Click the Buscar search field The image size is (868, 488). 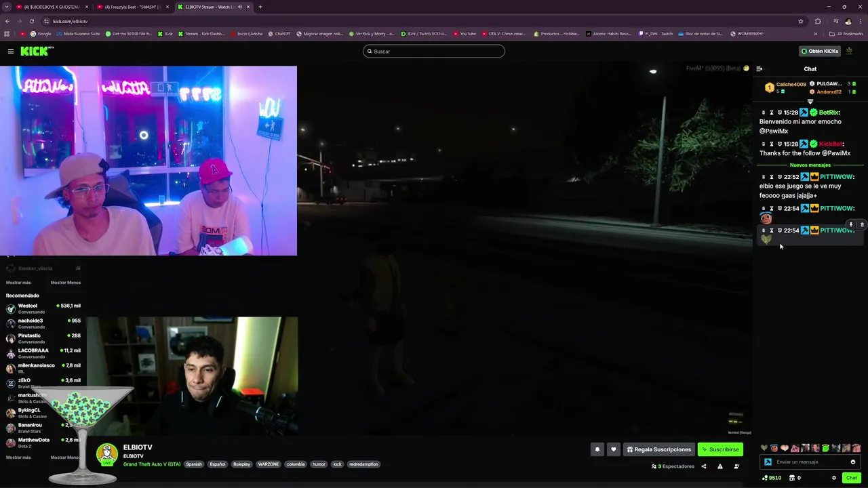click(434, 52)
